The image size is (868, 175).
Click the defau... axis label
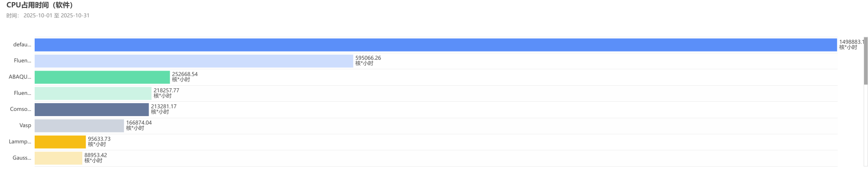[22, 45]
